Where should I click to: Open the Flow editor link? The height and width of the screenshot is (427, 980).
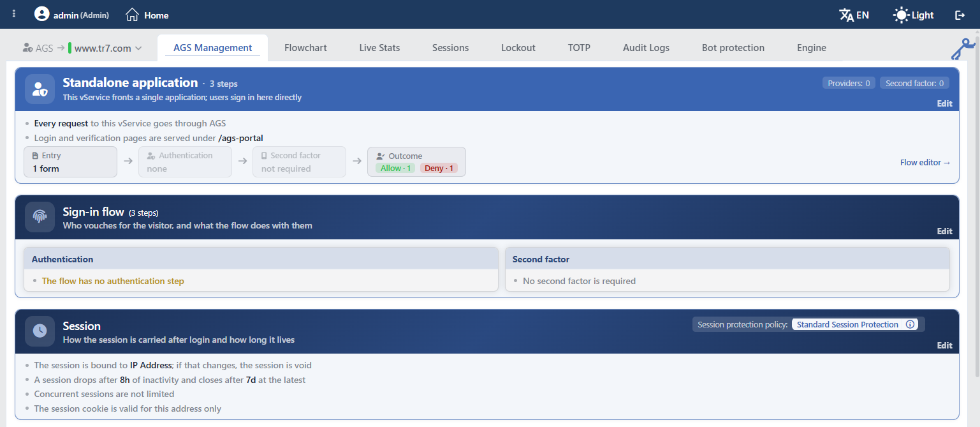point(925,163)
